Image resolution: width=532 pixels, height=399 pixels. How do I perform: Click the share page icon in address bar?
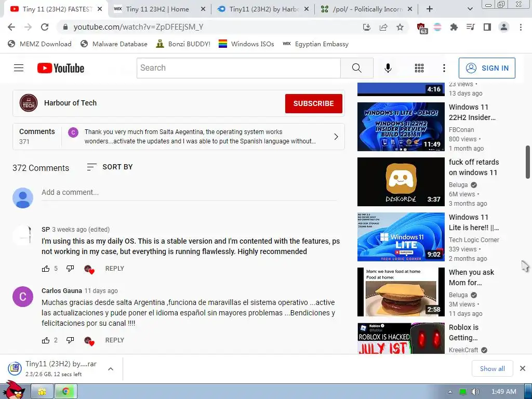(x=383, y=27)
